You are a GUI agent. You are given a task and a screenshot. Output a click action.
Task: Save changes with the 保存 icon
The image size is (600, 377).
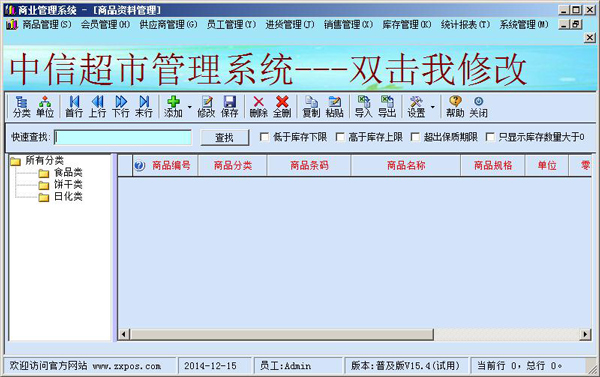[230, 106]
